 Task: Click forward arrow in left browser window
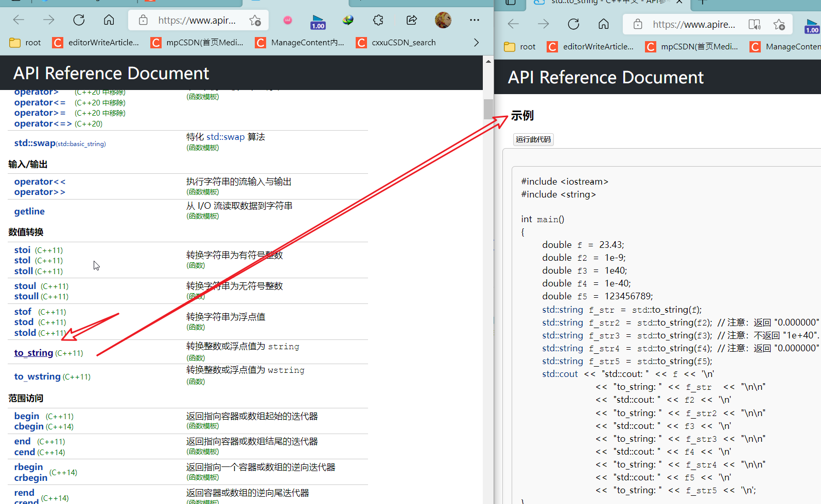49,20
